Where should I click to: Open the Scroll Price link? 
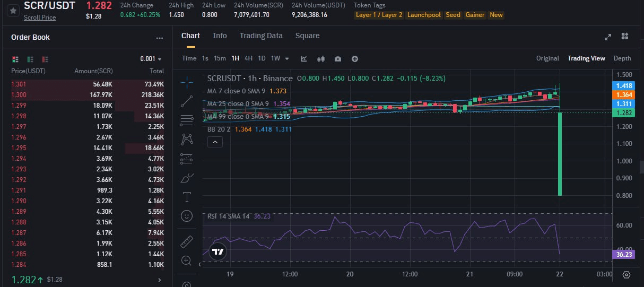tap(40, 18)
